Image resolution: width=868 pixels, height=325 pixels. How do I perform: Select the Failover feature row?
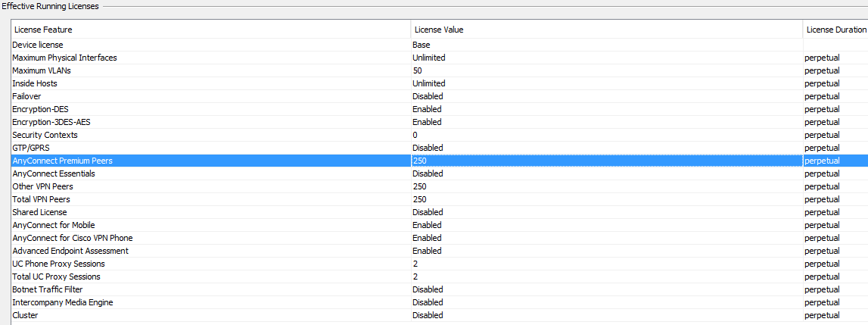coord(440,96)
